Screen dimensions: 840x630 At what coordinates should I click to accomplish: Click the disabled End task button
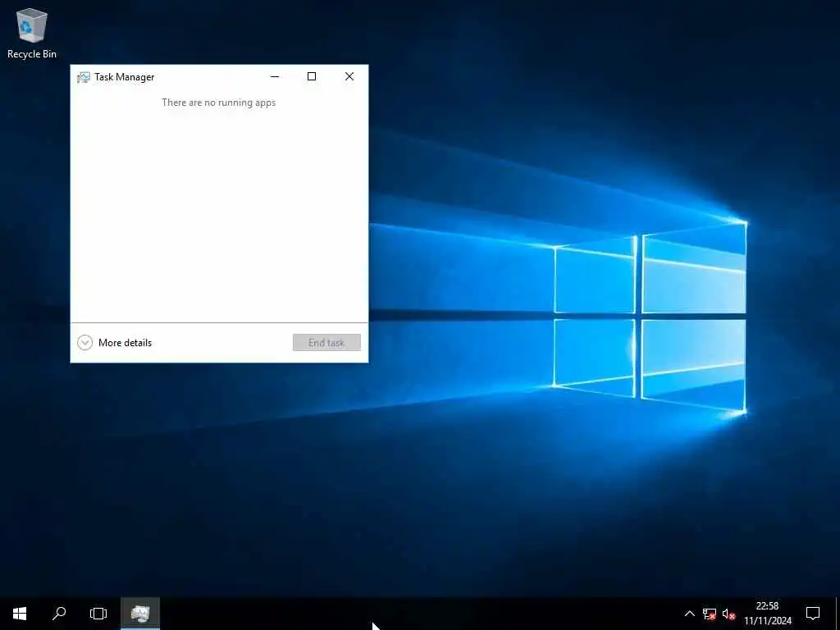[326, 342]
